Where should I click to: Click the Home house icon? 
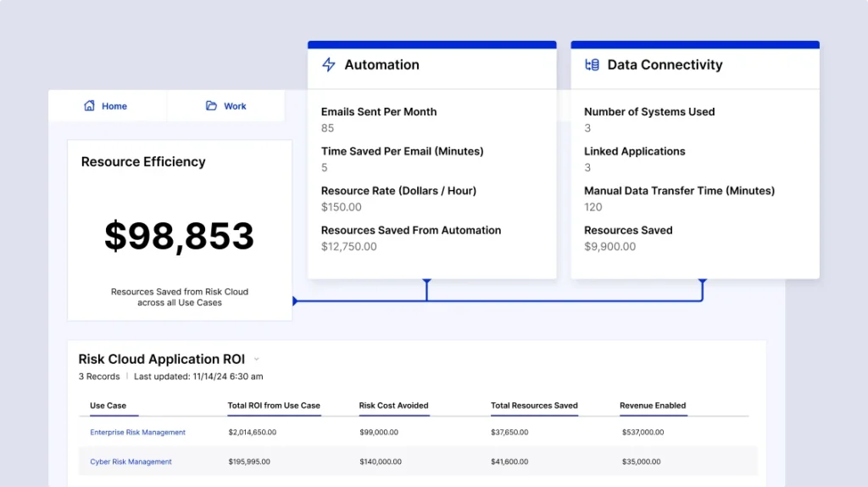[89, 105]
